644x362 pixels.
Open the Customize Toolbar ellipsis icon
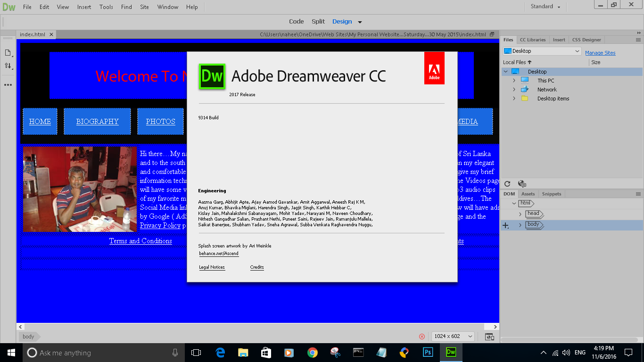point(8,85)
